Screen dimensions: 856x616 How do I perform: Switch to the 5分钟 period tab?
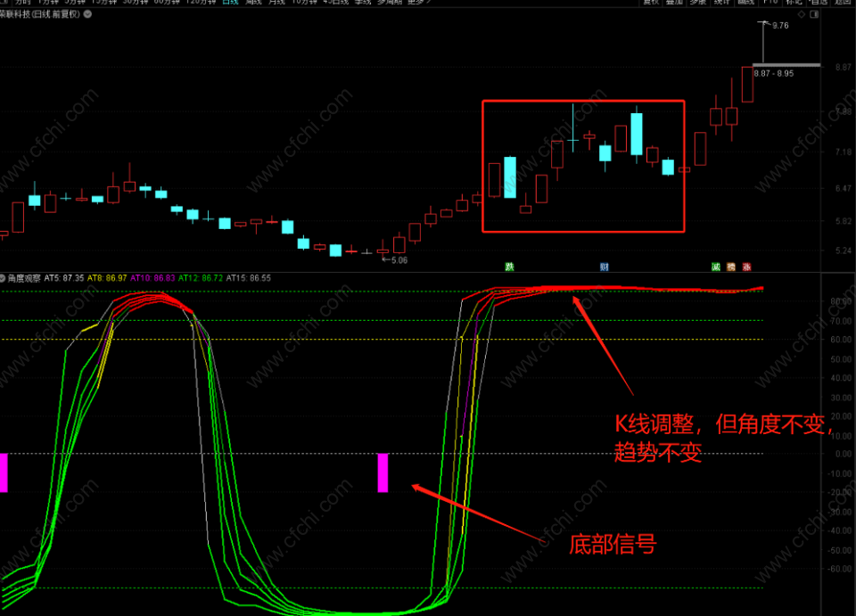(x=75, y=2)
